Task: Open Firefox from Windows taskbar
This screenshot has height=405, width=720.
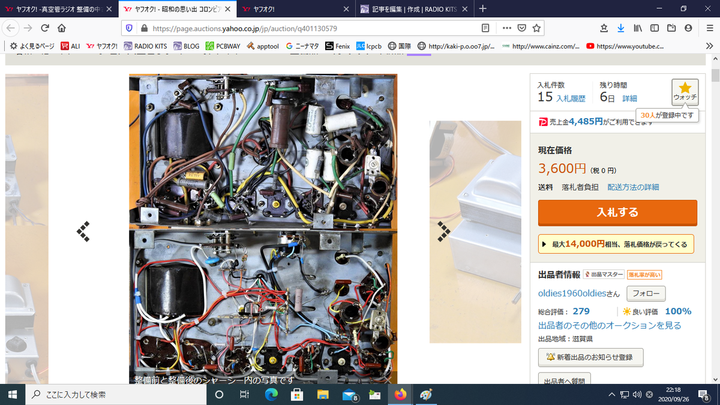Action: 399,395
